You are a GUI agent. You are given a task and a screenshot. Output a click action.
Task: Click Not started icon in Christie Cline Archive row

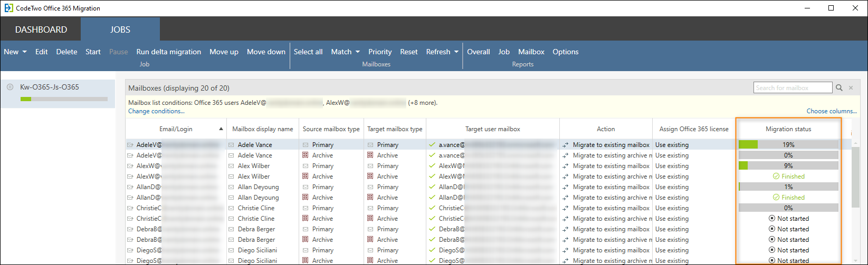point(772,219)
